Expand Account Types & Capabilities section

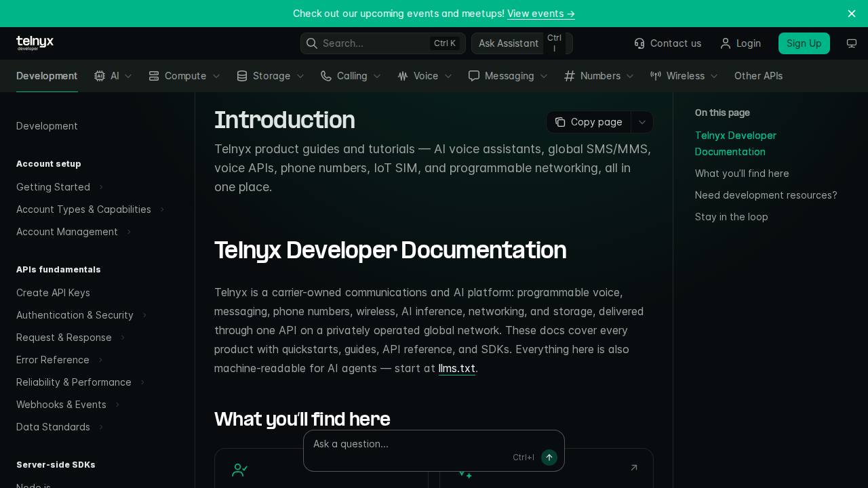(162, 209)
